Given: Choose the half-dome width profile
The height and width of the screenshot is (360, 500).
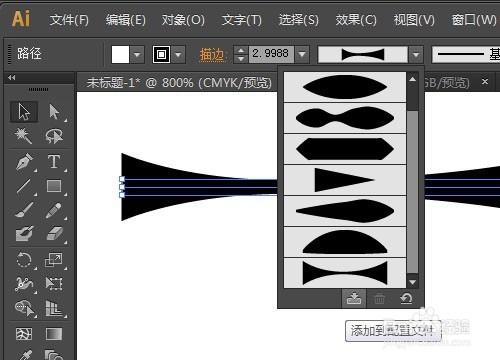Looking at the screenshot, I should pyautogui.click(x=345, y=242).
